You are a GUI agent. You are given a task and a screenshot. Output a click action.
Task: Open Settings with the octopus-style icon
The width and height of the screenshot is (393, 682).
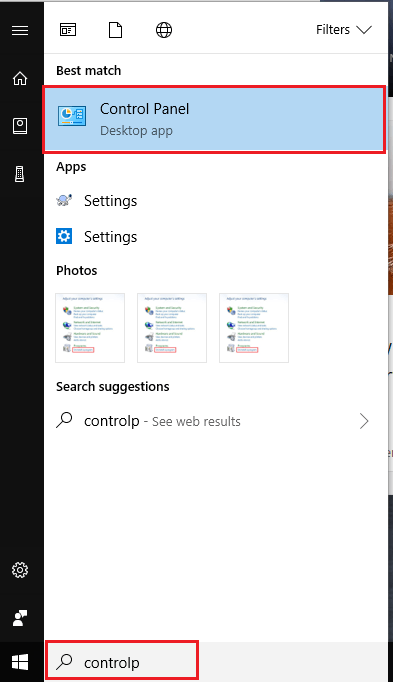pyautogui.click(x=214, y=201)
